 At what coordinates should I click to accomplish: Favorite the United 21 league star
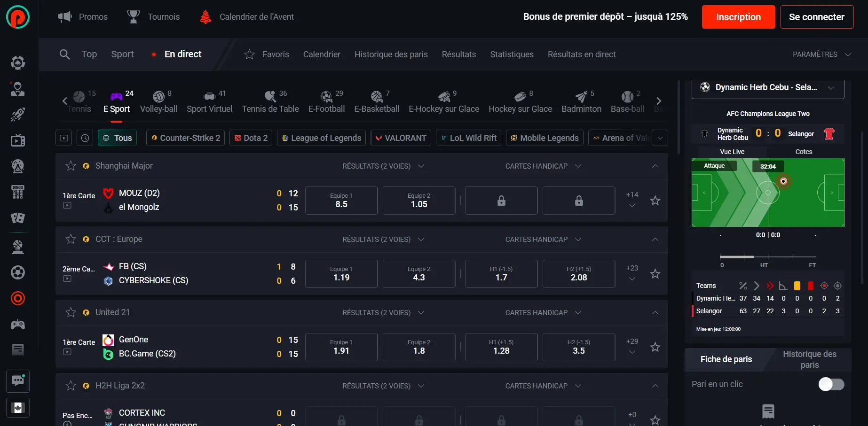[x=71, y=312]
